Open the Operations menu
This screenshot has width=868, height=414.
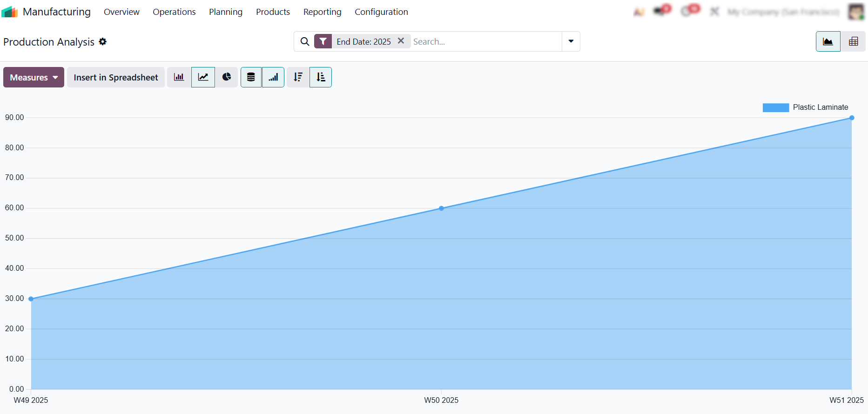pyautogui.click(x=174, y=12)
